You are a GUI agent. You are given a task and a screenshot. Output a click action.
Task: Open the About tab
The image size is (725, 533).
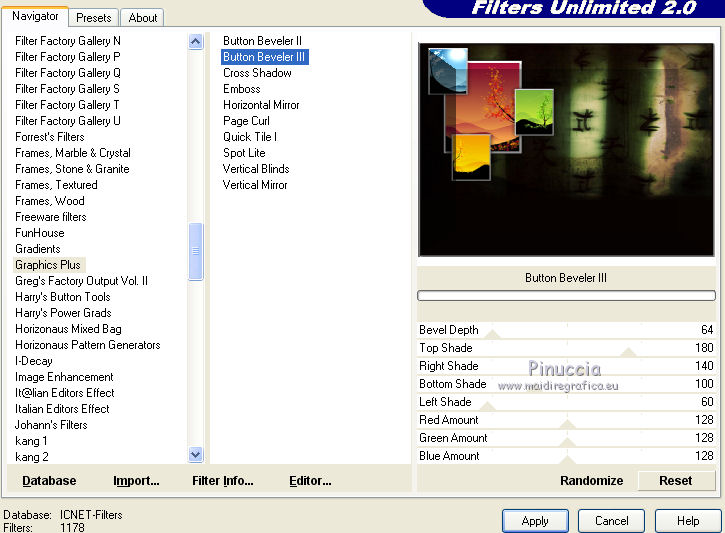point(142,18)
